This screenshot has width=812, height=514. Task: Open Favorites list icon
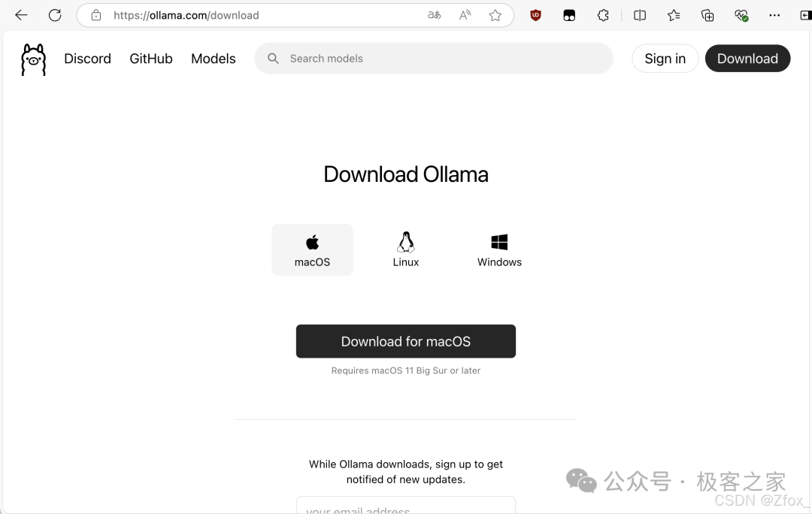click(x=673, y=15)
